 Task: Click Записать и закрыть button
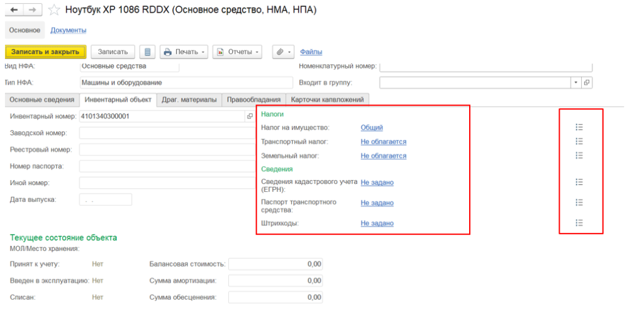click(x=45, y=52)
